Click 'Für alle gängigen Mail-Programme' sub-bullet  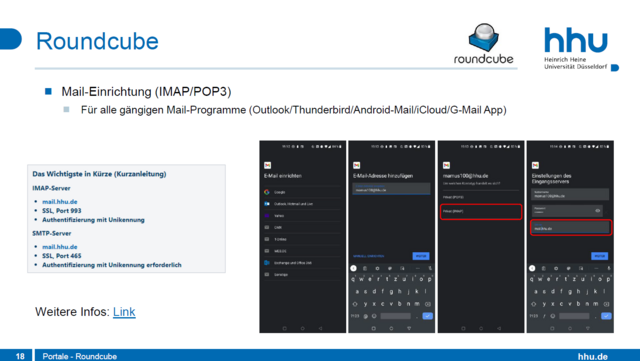point(293,110)
